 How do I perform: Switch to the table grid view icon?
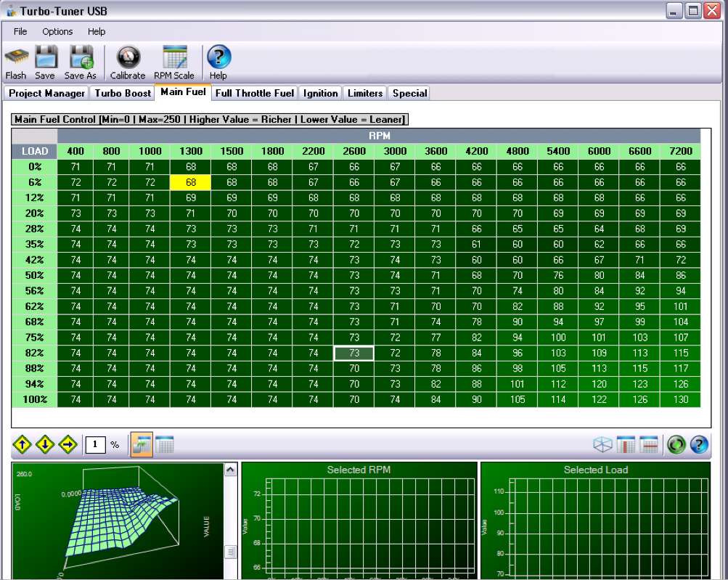click(x=164, y=444)
